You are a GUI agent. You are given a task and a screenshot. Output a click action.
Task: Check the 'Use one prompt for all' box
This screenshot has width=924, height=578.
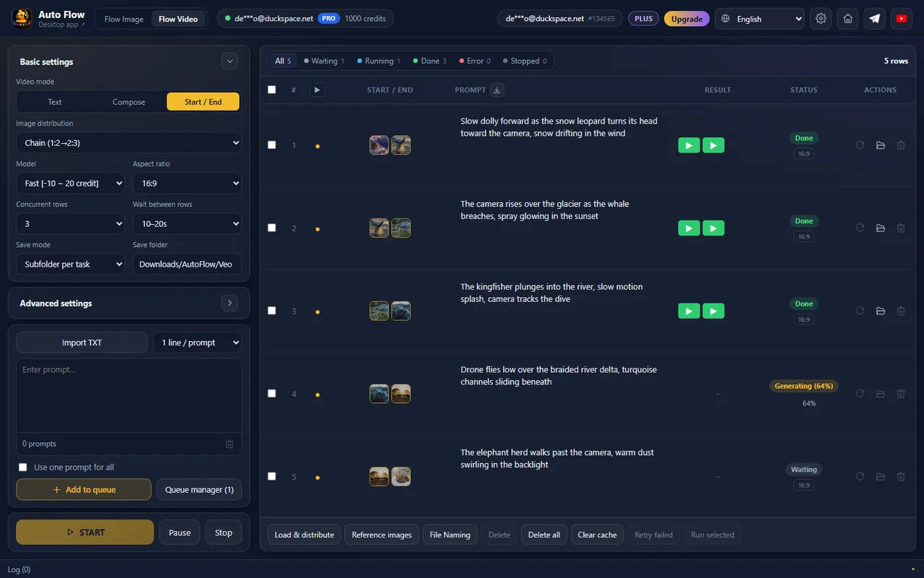pos(23,467)
